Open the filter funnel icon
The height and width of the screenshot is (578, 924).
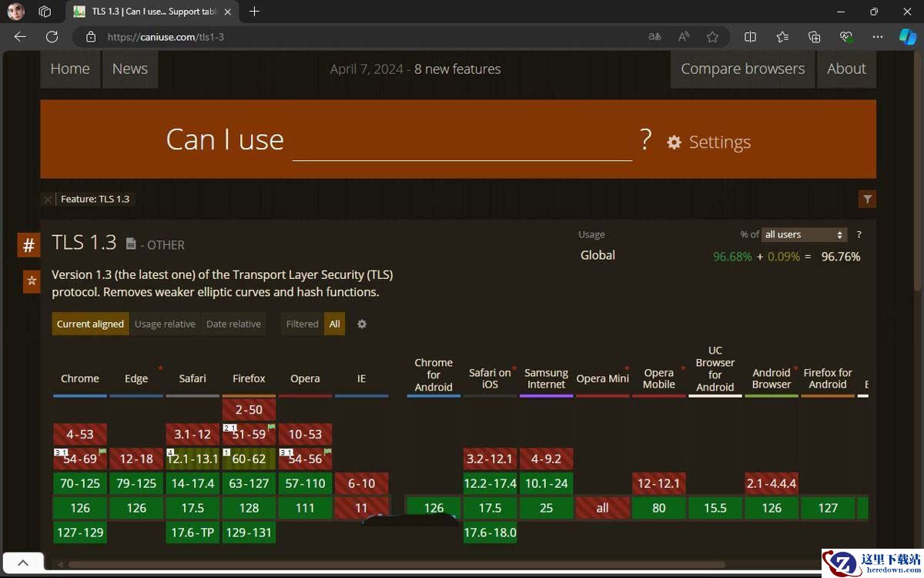[867, 199]
